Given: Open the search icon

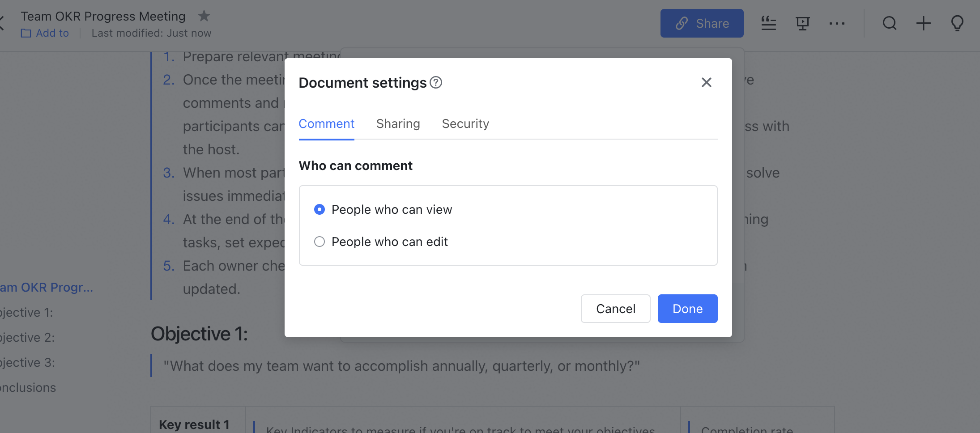Looking at the screenshot, I should (x=889, y=24).
